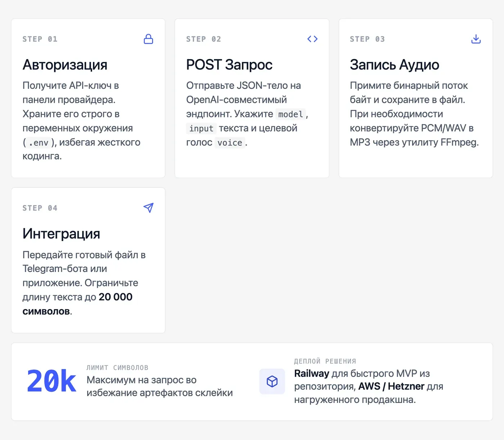504x440 pixels.
Task: Click the .env code snippet
Action: pyautogui.click(x=39, y=143)
